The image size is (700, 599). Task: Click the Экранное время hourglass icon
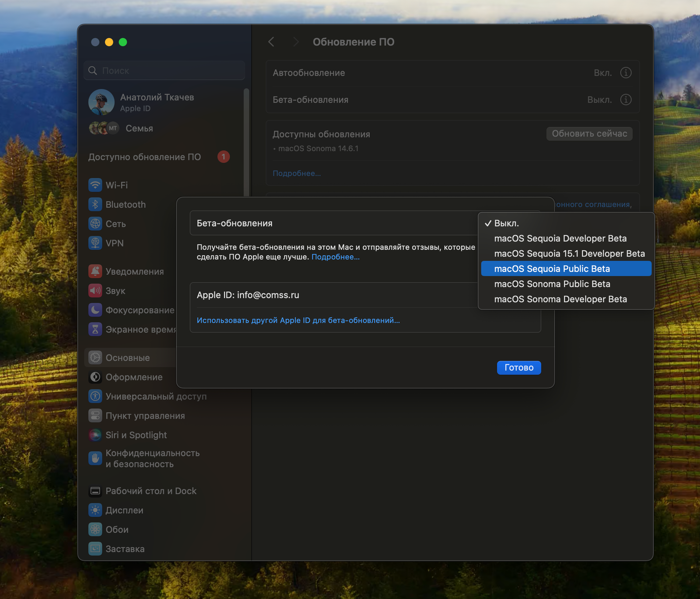click(95, 329)
